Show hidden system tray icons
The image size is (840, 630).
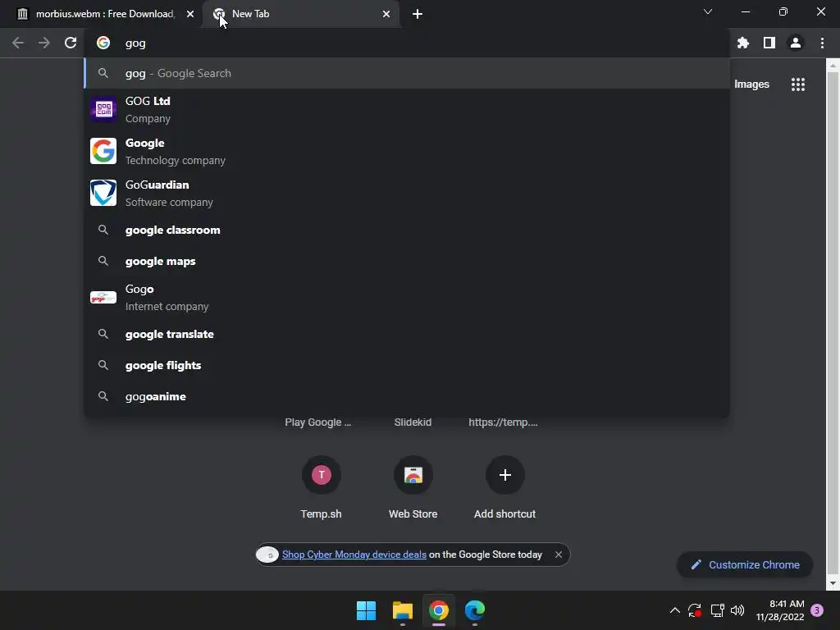click(x=675, y=610)
